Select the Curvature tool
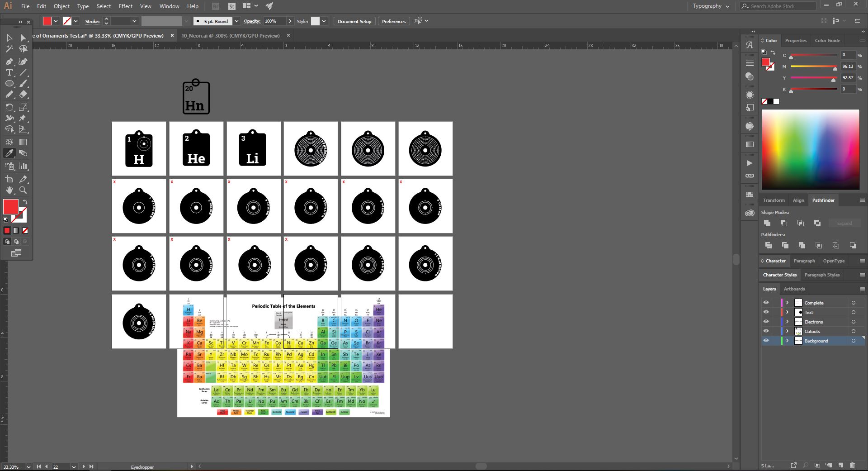This screenshot has height=471, width=868. [23, 62]
